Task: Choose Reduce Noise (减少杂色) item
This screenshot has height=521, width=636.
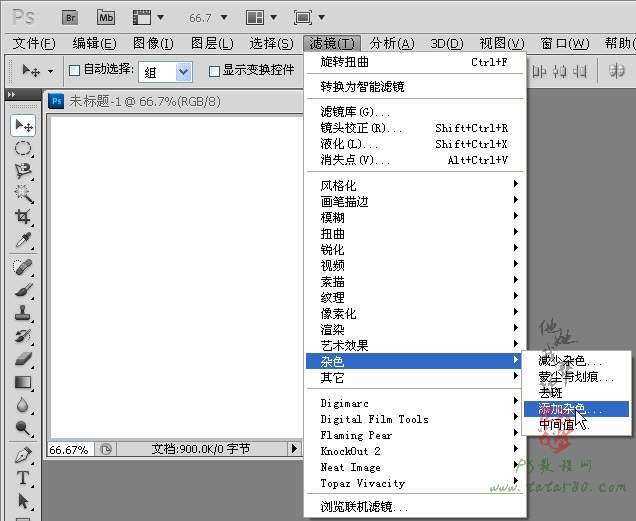Action: pos(576,360)
